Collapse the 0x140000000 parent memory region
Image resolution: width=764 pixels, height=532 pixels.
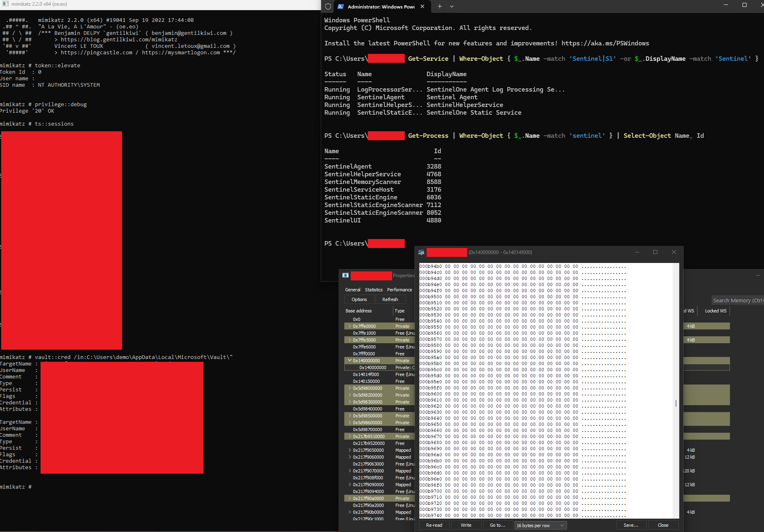pos(350,361)
